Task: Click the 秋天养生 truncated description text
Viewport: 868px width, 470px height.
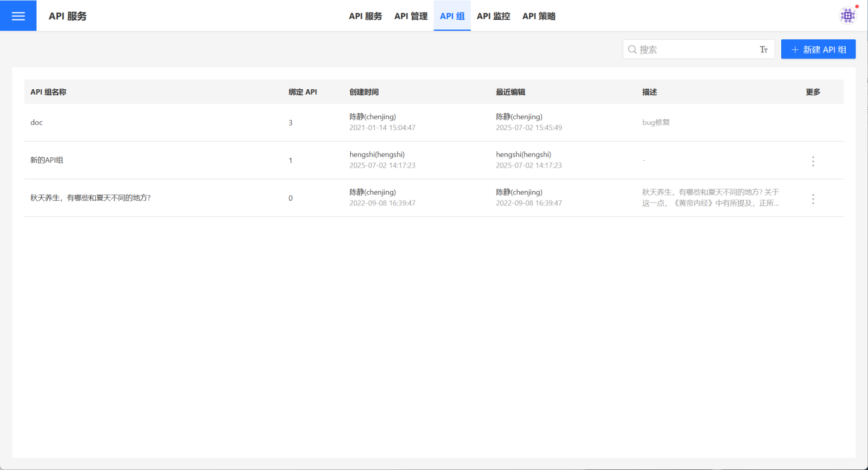Action: click(x=711, y=198)
